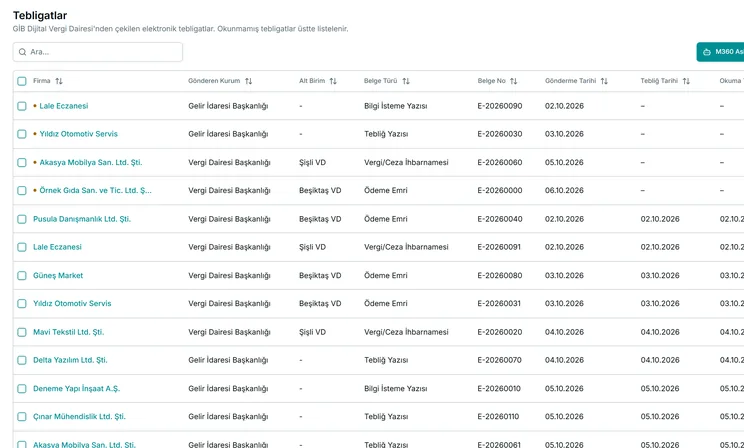
Task: Click document number E-20260110
Action: (x=498, y=416)
